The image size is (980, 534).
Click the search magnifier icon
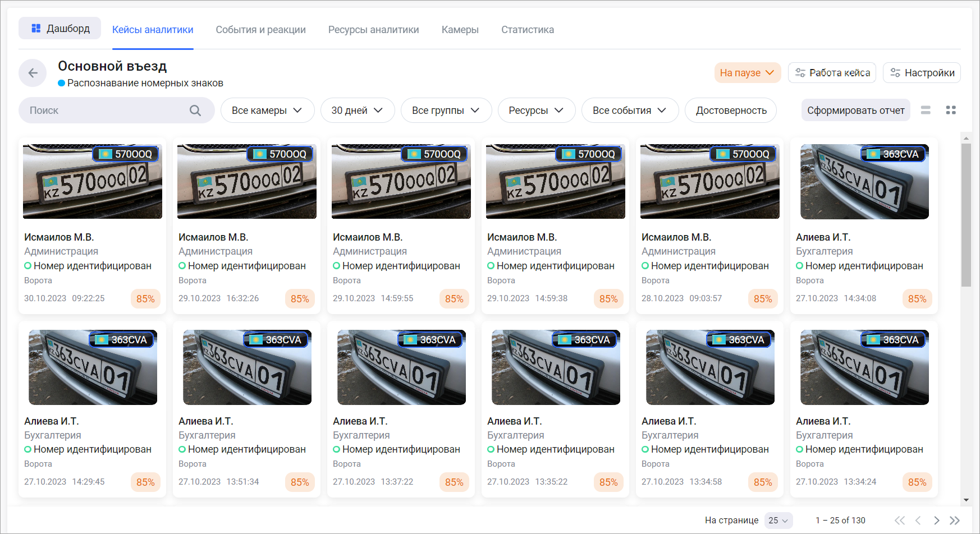click(195, 111)
